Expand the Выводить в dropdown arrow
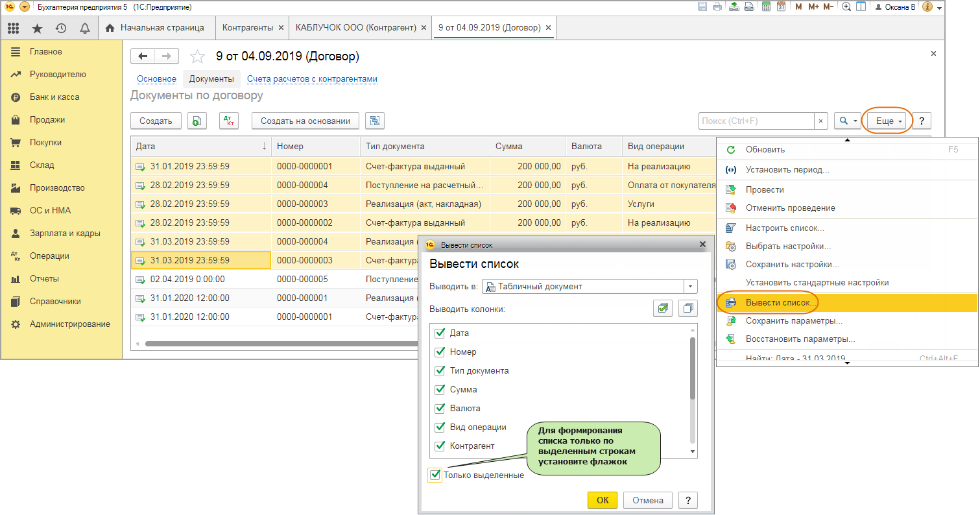Viewport: 980px width, 515px height. point(691,286)
